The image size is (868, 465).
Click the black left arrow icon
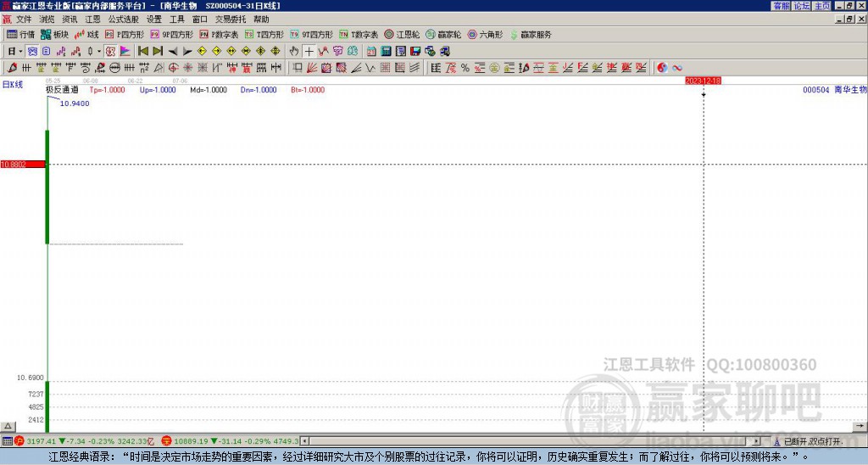pyautogui.click(x=173, y=51)
